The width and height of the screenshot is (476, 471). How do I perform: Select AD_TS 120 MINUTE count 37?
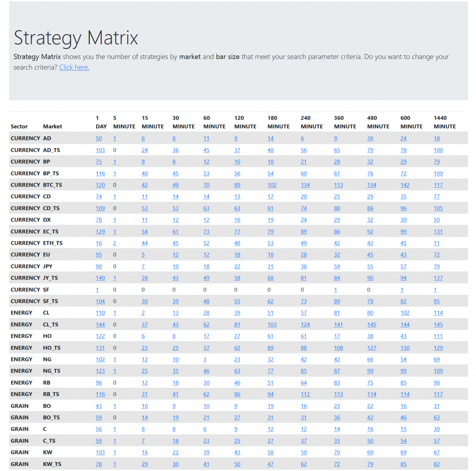[x=237, y=150]
